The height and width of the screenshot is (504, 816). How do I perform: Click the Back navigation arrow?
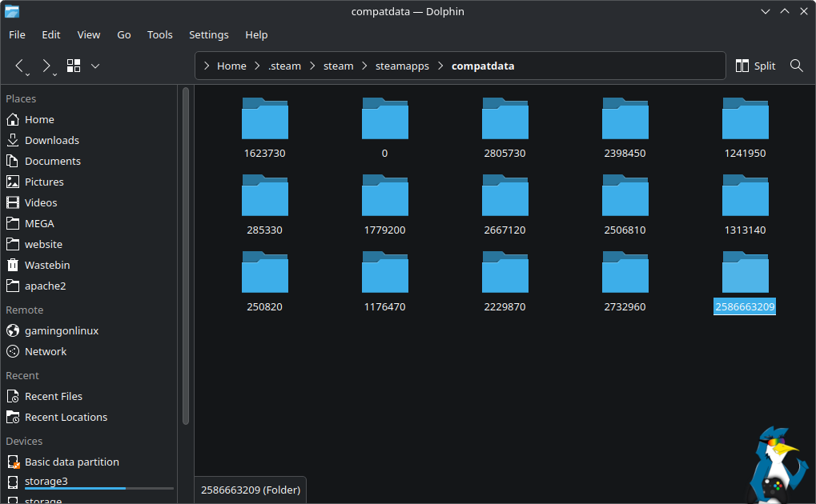(20, 66)
